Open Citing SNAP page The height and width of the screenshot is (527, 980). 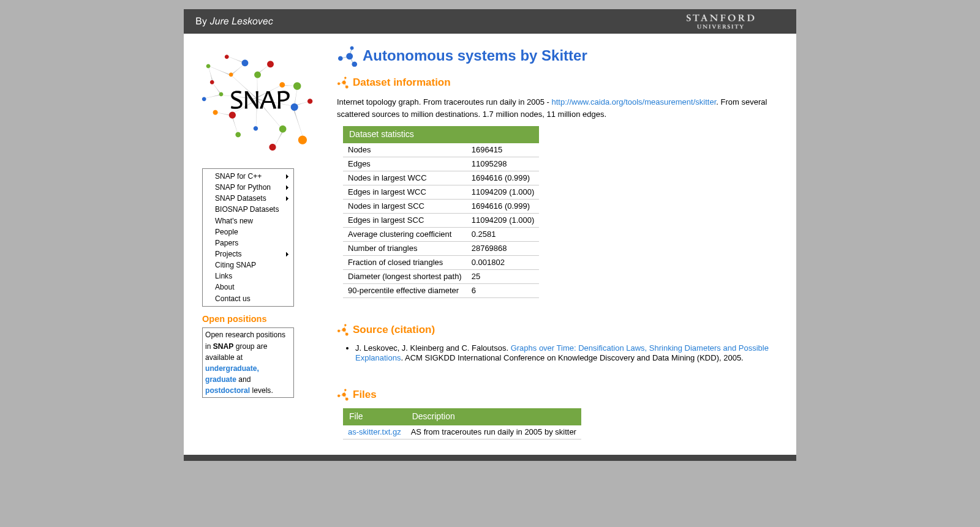pyautogui.click(x=235, y=265)
